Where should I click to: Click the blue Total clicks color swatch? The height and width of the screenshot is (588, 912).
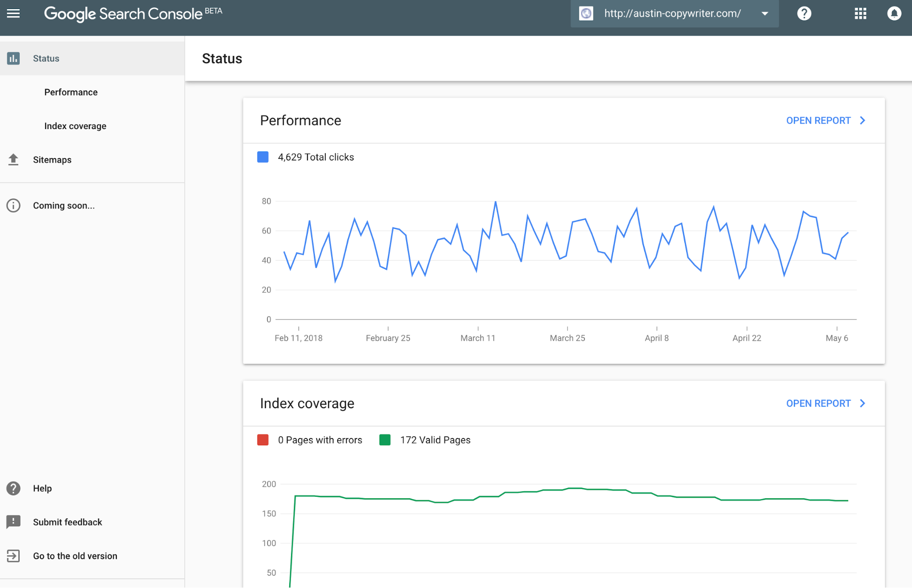tap(263, 156)
